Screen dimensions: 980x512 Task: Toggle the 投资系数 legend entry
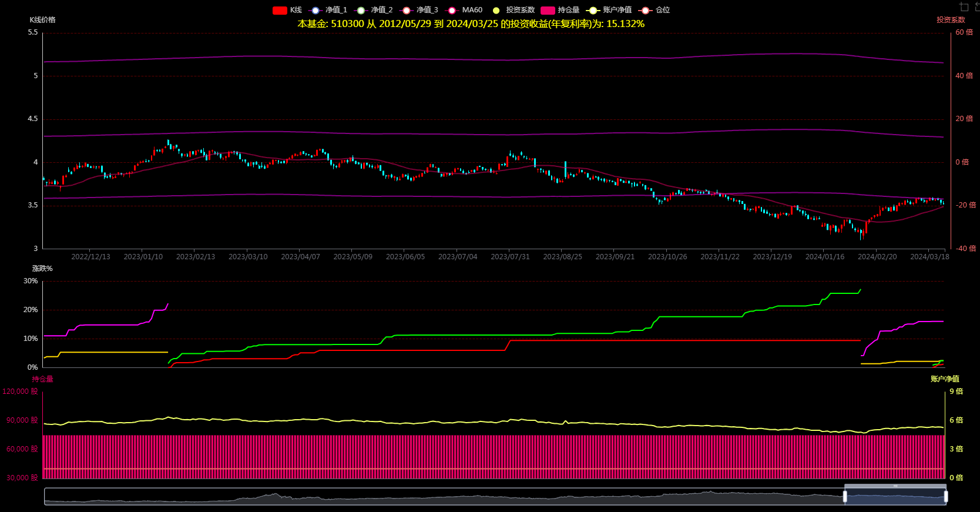513,10
